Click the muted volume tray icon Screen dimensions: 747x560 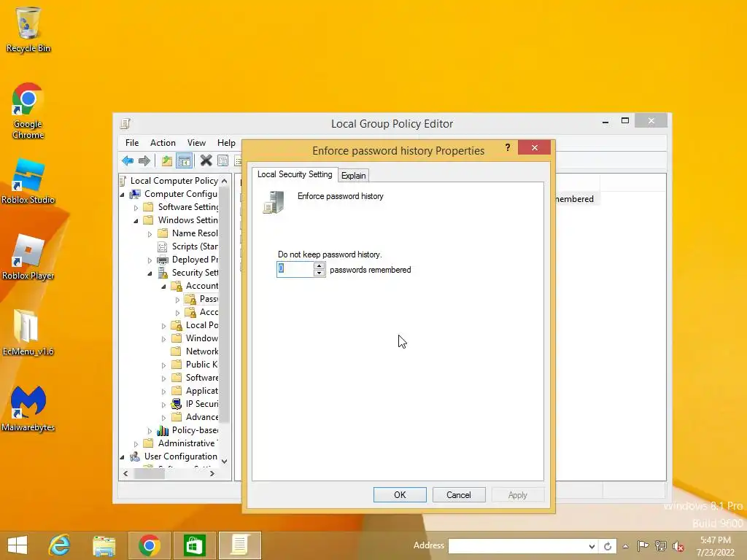click(678, 546)
